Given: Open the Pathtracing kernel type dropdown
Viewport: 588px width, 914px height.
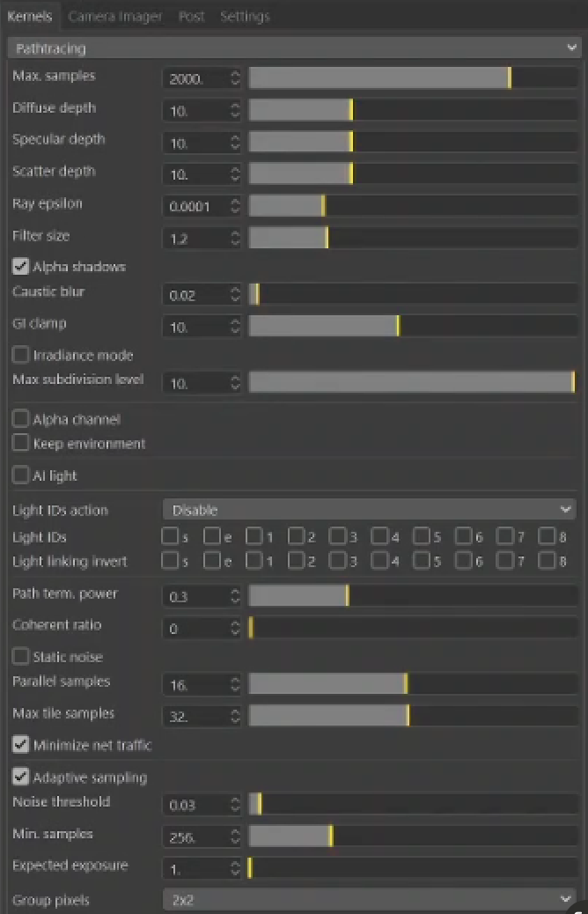Looking at the screenshot, I should [x=294, y=48].
